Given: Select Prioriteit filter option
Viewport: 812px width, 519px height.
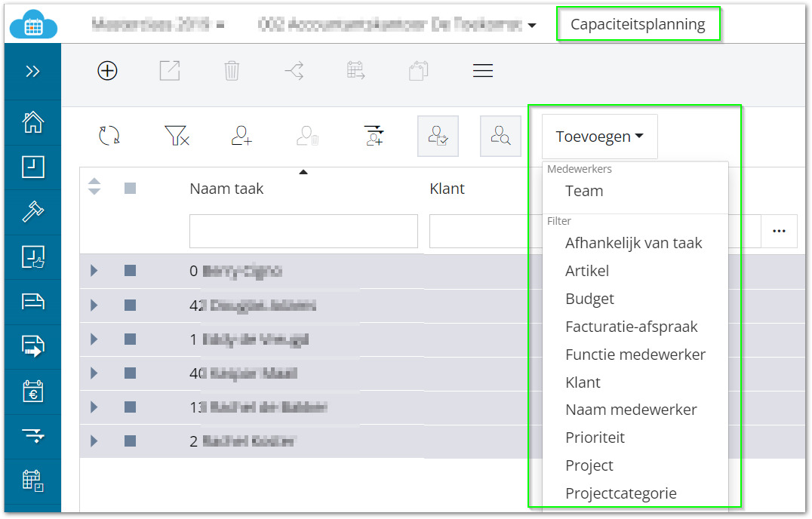Looking at the screenshot, I should coord(595,438).
